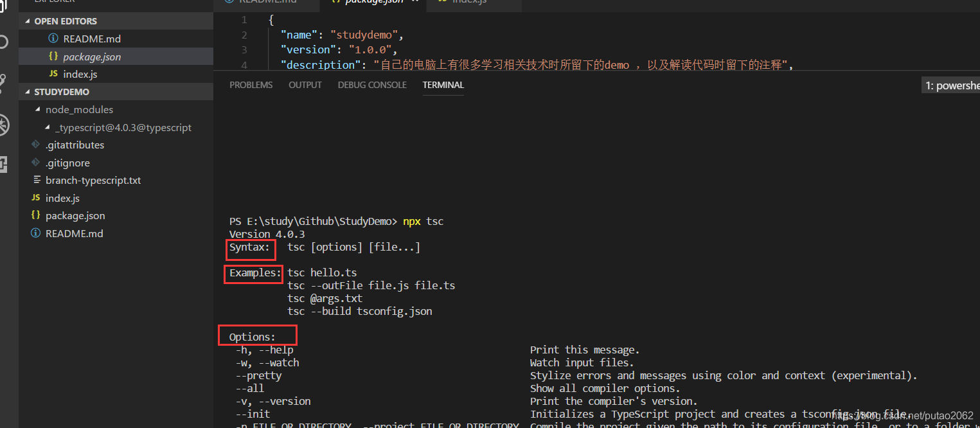Click the '-h, --help' option text
The image size is (980, 428).
[x=264, y=350]
